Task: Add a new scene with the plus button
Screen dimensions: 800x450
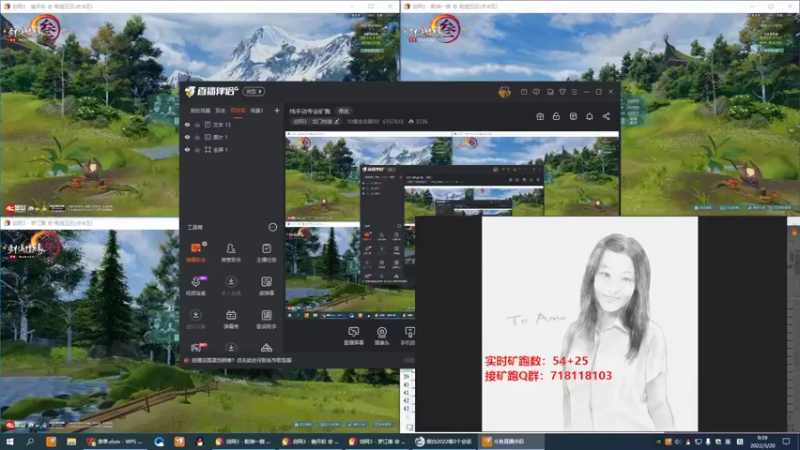Action: tap(277, 110)
